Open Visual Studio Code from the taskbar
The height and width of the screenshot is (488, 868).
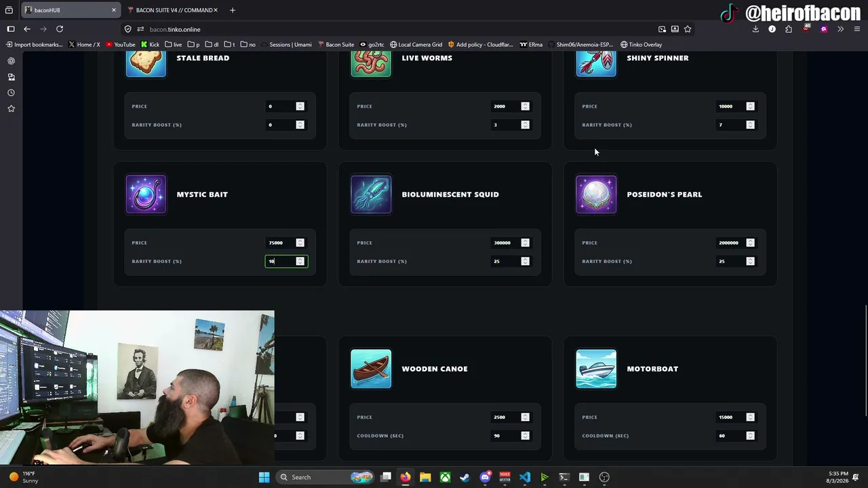525,477
